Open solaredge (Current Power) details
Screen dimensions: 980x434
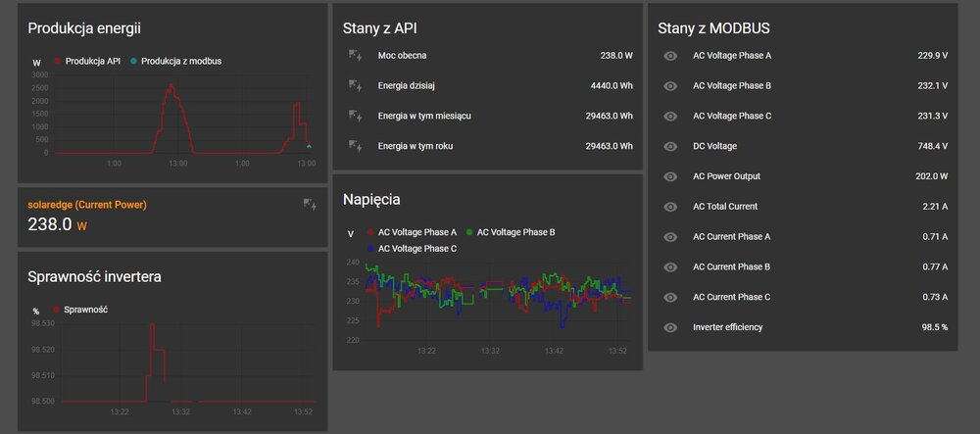coord(87,206)
